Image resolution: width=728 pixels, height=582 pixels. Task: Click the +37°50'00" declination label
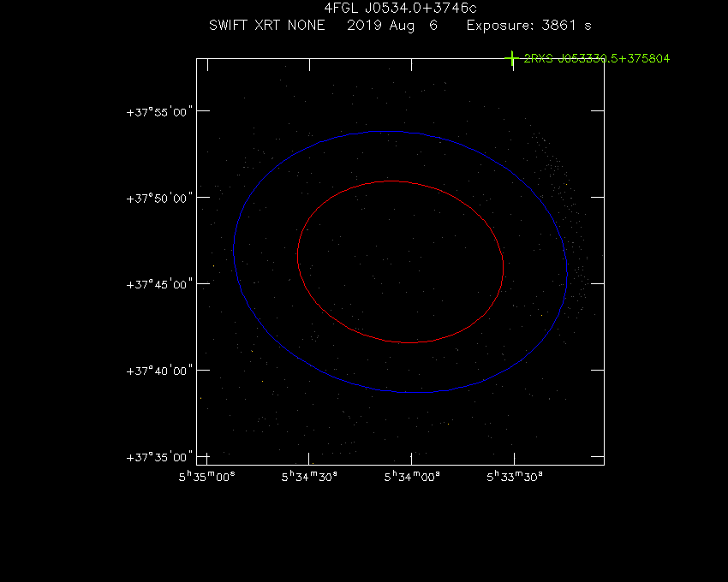[x=159, y=199]
